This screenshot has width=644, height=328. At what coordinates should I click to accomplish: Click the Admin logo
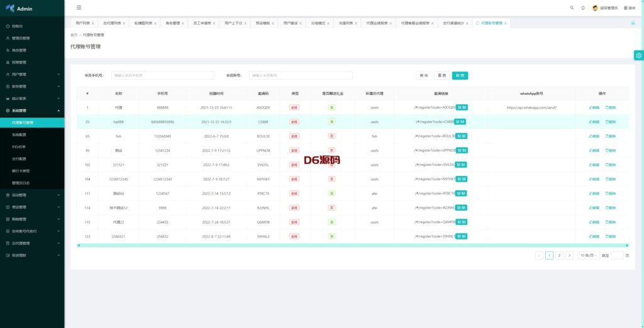(x=19, y=9)
